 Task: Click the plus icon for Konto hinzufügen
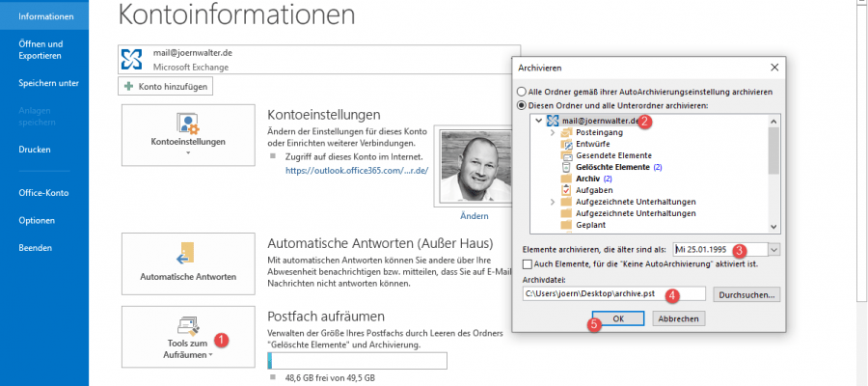coord(128,86)
